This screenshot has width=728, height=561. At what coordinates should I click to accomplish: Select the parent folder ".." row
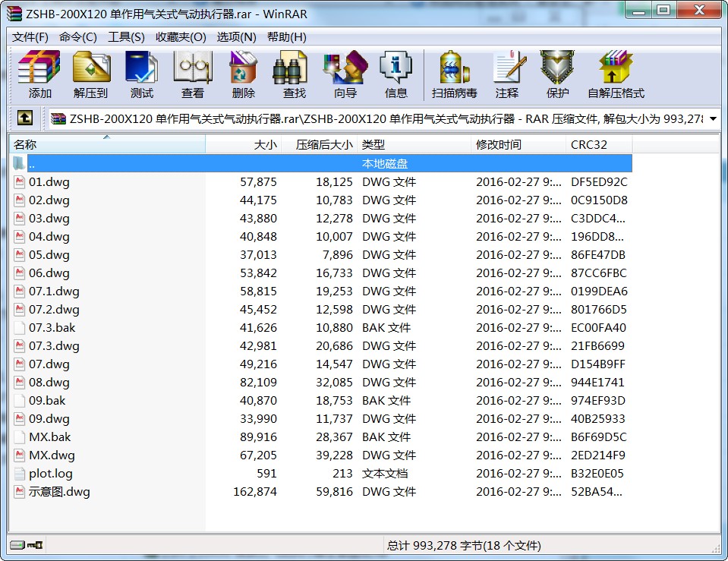pyautogui.click(x=32, y=164)
